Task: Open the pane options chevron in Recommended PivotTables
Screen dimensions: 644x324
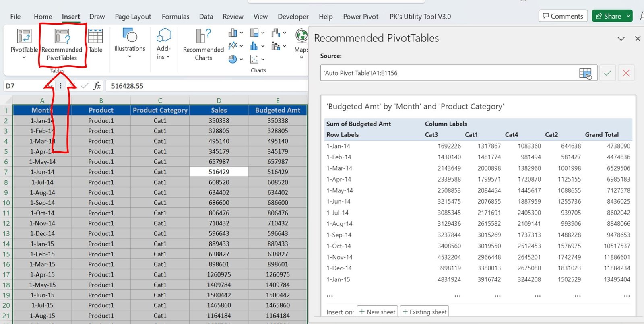Action: point(621,39)
